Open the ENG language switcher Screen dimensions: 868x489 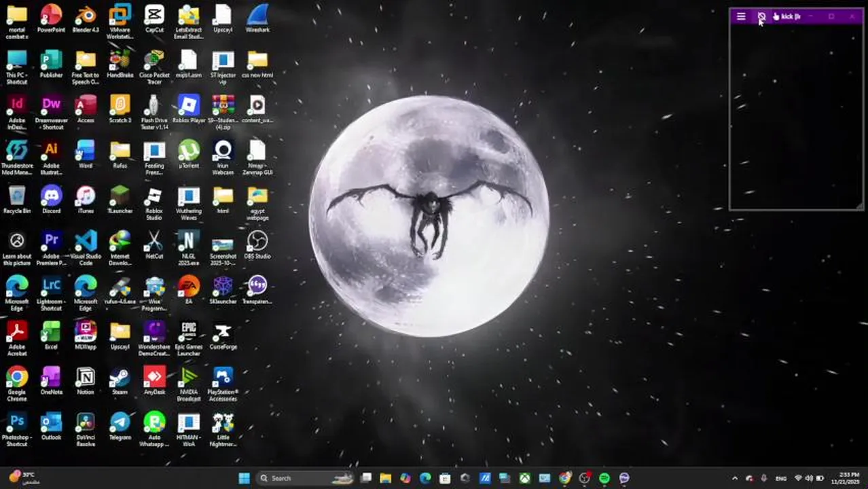point(781,478)
